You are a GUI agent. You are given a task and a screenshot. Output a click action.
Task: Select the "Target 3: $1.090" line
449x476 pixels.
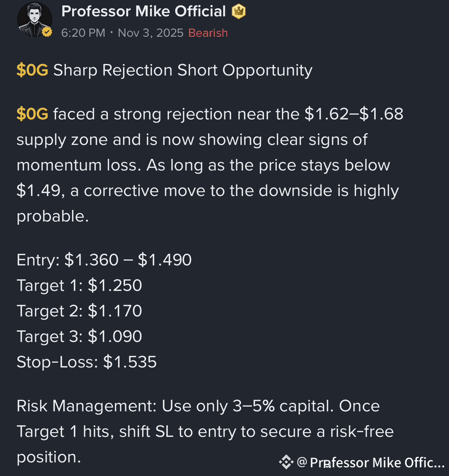79,336
